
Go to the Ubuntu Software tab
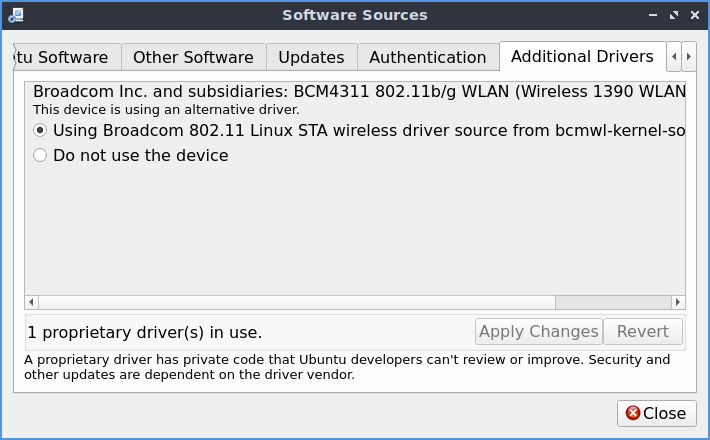click(67, 57)
